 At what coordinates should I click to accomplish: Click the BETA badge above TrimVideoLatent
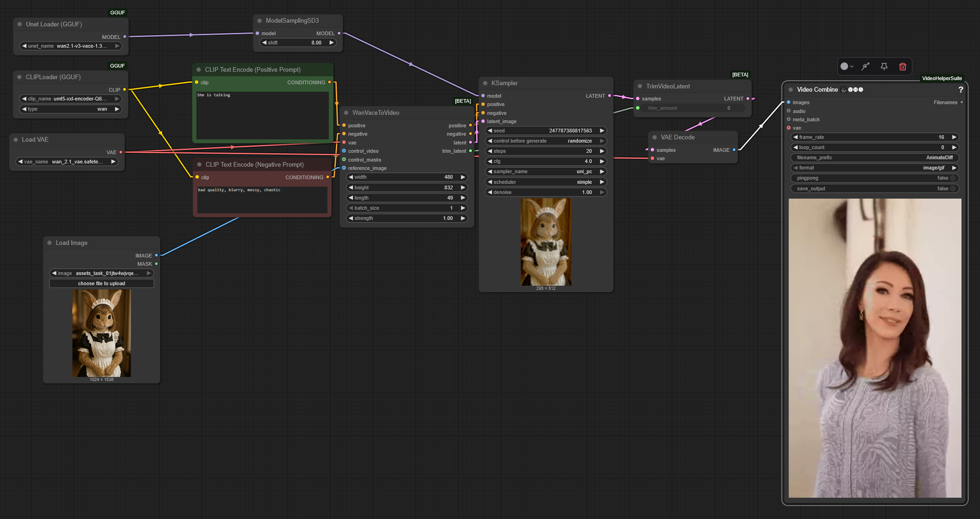(740, 75)
